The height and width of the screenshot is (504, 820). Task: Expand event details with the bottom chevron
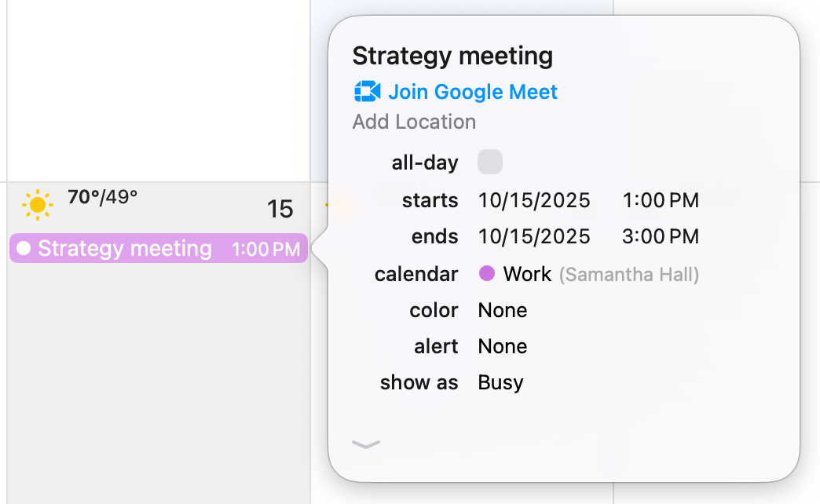point(366,444)
